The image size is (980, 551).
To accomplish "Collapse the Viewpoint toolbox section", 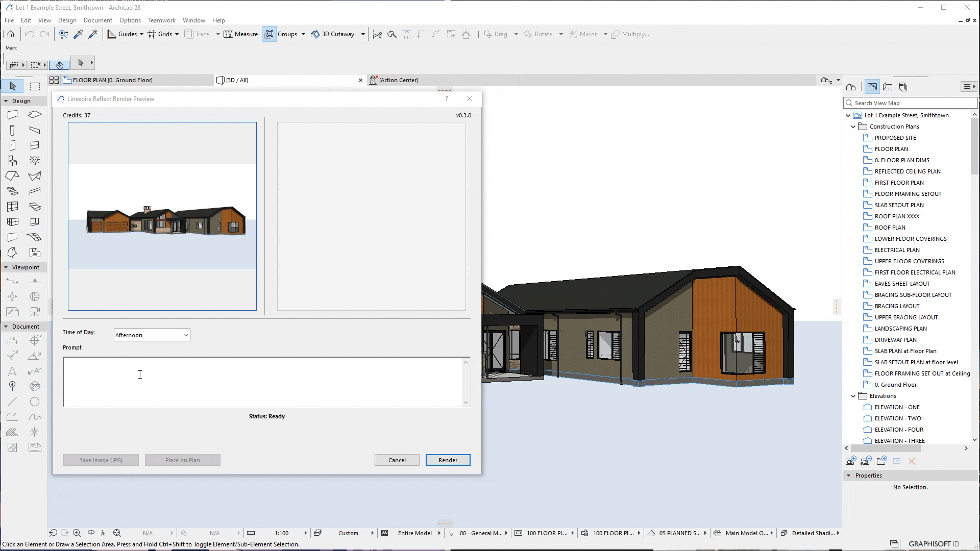I will point(6,267).
